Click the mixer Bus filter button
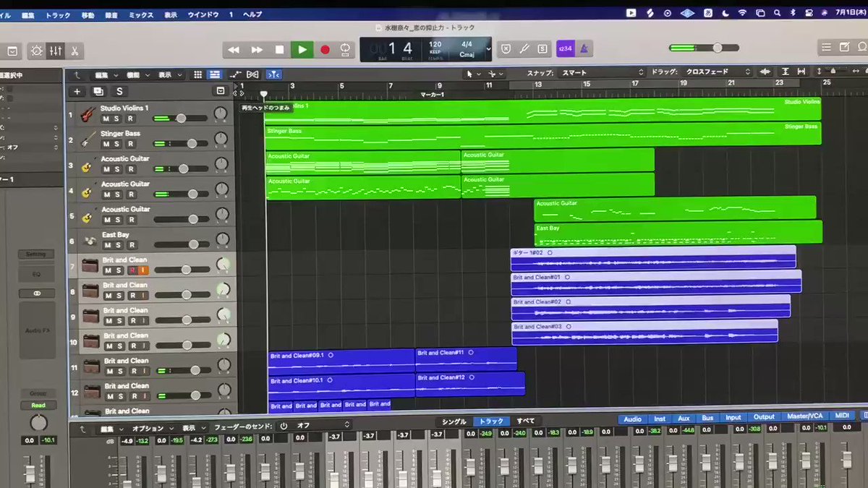The width and height of the screenshot is (868, 488). 707,418
